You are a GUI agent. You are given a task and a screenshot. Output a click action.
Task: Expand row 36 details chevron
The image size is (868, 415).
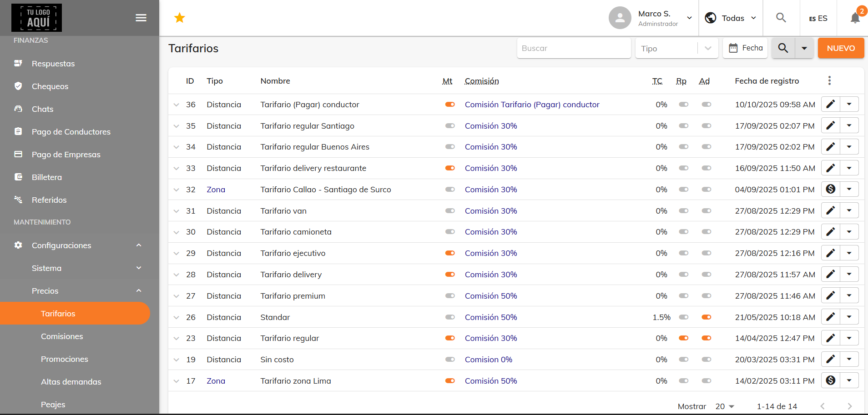177,105
